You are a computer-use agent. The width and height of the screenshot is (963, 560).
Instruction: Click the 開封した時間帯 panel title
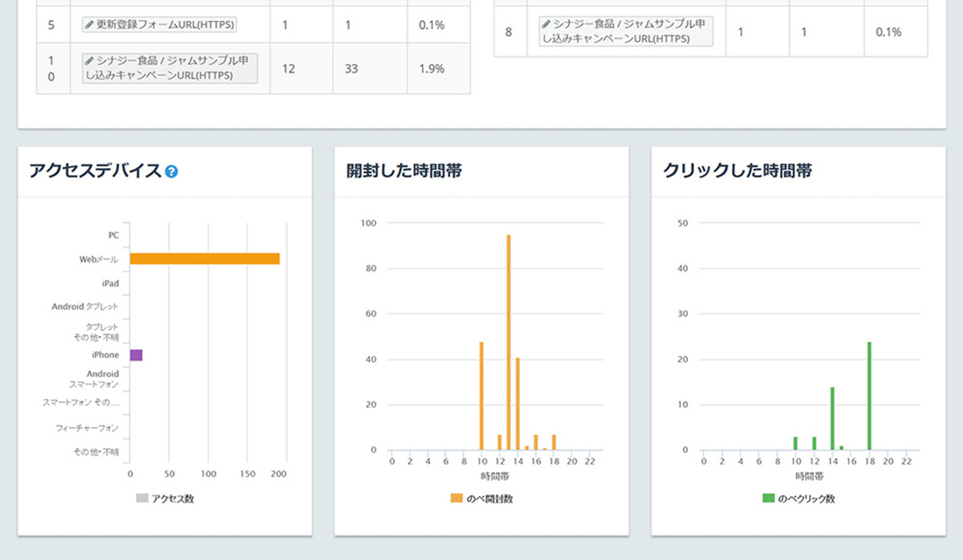(404, 171)
